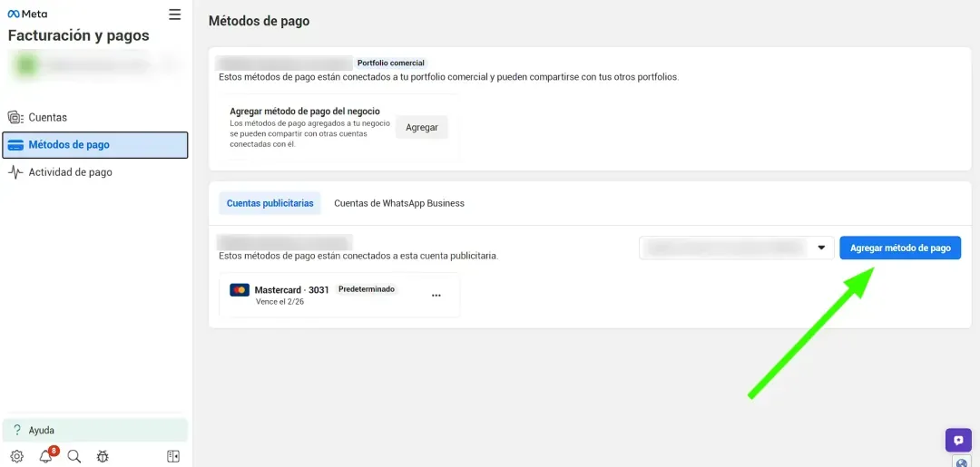The height and width of the screenshot is (467, 980).
Task: Go to Cuentas in sidebar
Action: (x=47, y=117)
